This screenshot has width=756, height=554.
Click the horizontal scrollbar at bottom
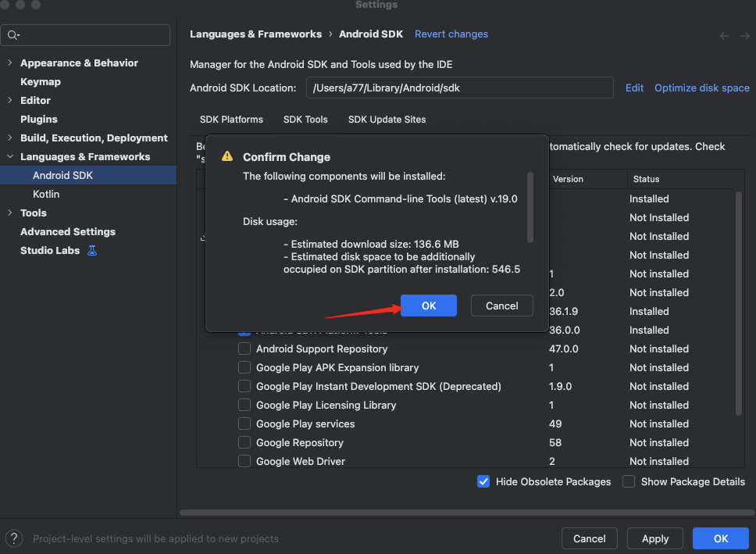pos(467,513)
